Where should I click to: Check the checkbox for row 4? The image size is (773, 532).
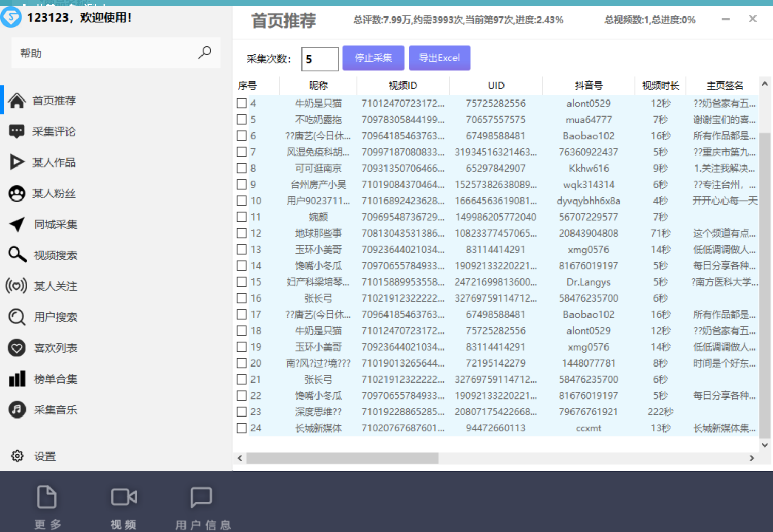241,103
